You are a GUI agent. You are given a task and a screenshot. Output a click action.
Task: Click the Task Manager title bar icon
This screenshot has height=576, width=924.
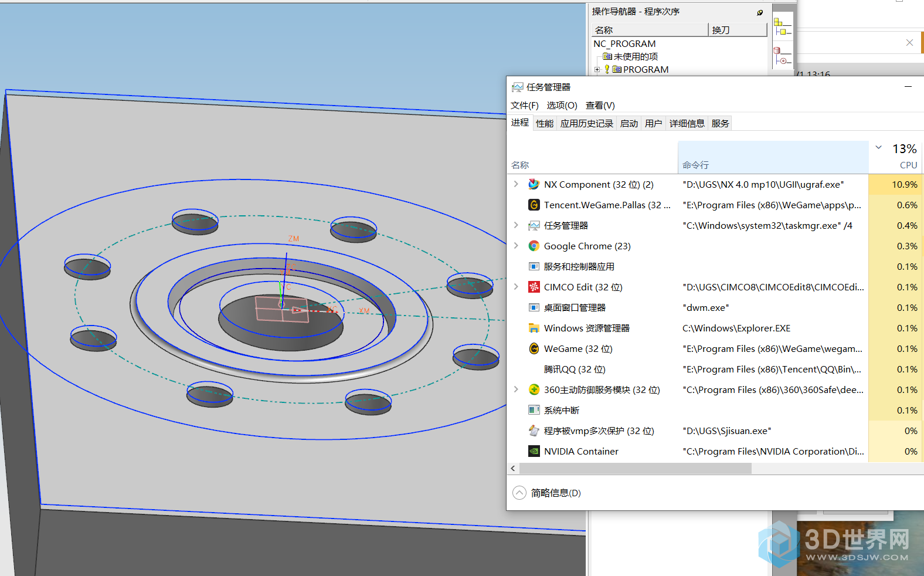click(x=517, y=87)
